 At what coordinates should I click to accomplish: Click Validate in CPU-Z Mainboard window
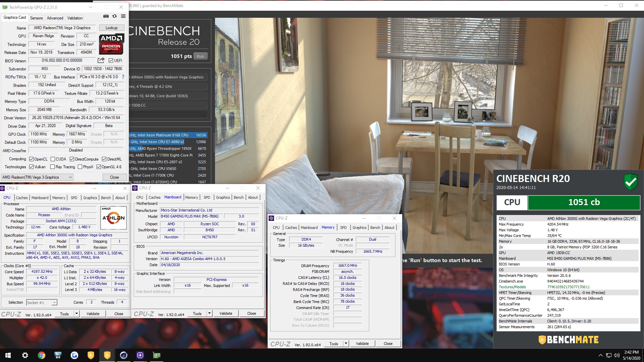[x=226, y=313]
